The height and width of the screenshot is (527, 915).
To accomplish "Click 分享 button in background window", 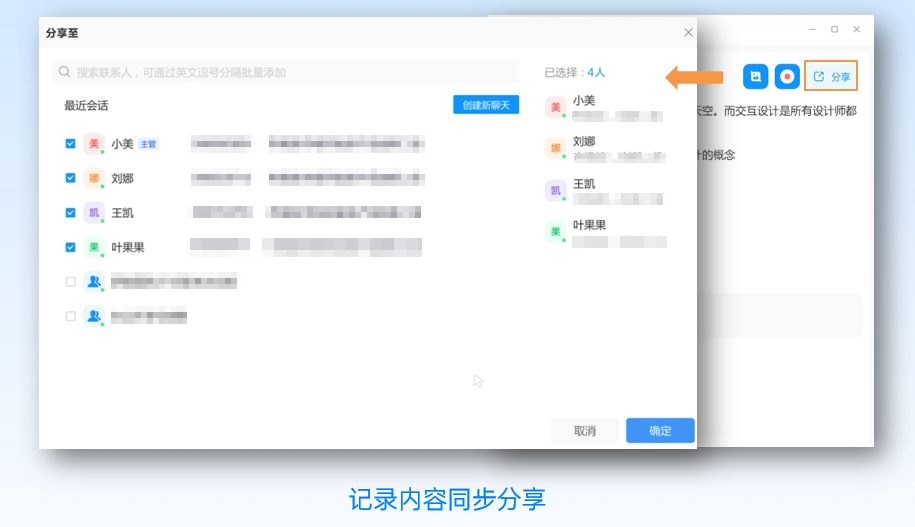I will point(831,76).
